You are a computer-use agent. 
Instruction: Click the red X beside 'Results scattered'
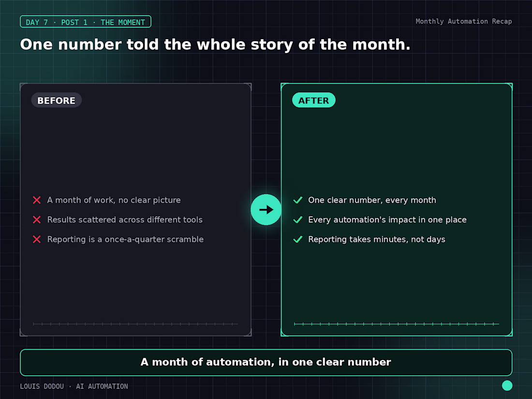coord(37,220)
